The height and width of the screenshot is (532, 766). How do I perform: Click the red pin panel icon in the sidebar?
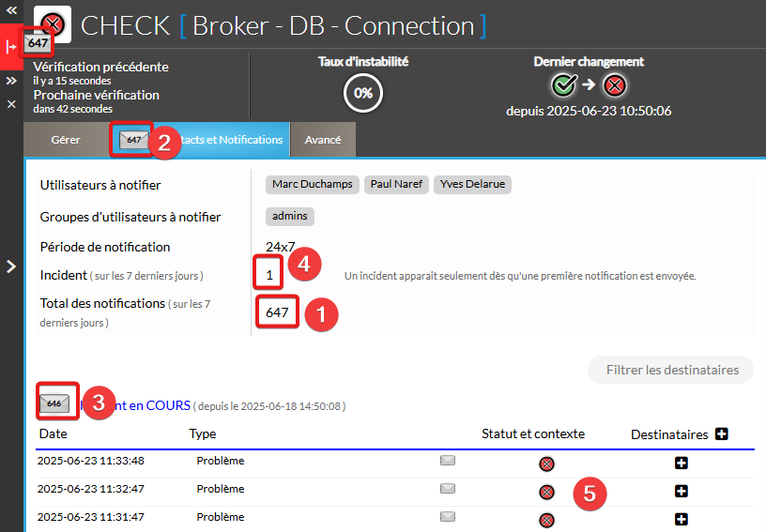click(10, 47)
